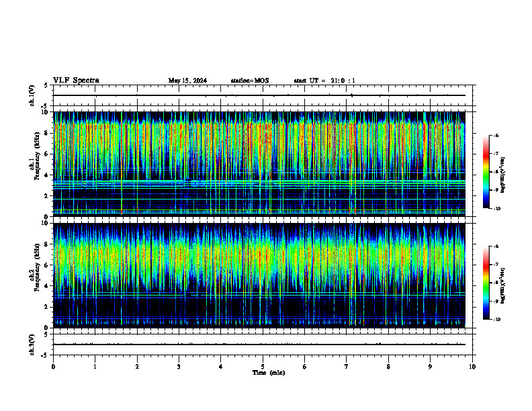This screenshot has height=411, width=532.
Task: Select ch.2 "Frequency (kHz)" axis label
Action: pos(37,267)
